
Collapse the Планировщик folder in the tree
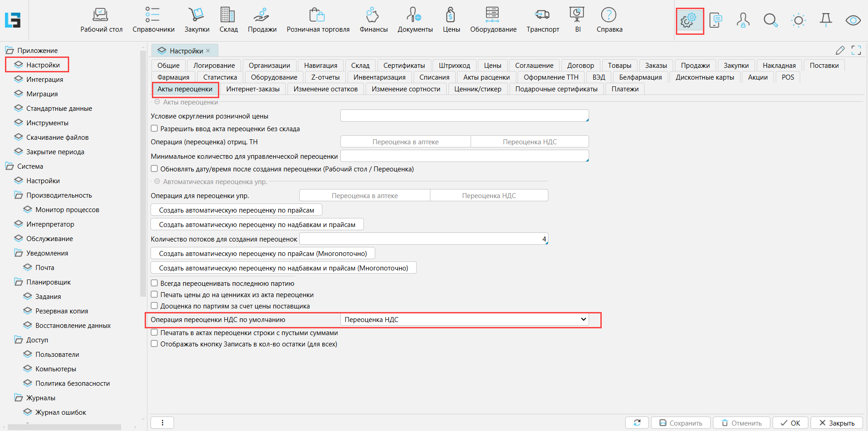[19, 282]
